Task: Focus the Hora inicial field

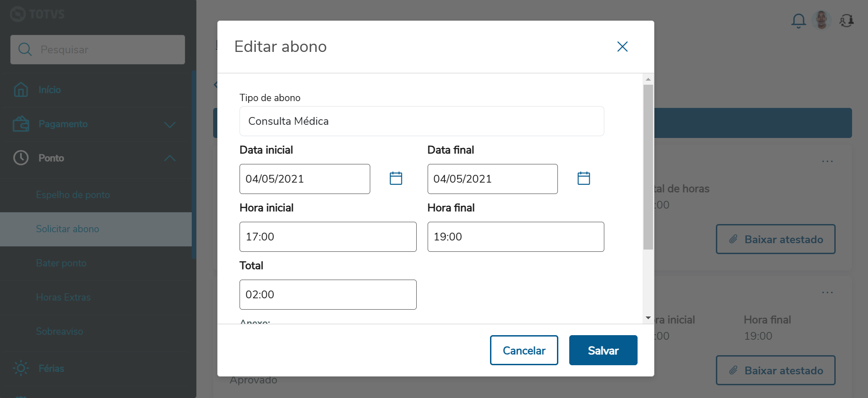Action: pyautogui.click(x=327, y=237)
